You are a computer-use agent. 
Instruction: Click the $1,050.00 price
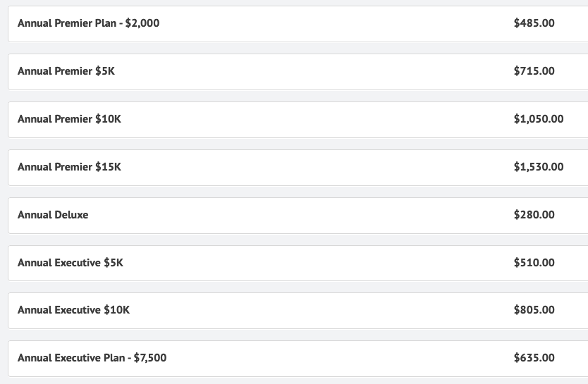[538, 119]
